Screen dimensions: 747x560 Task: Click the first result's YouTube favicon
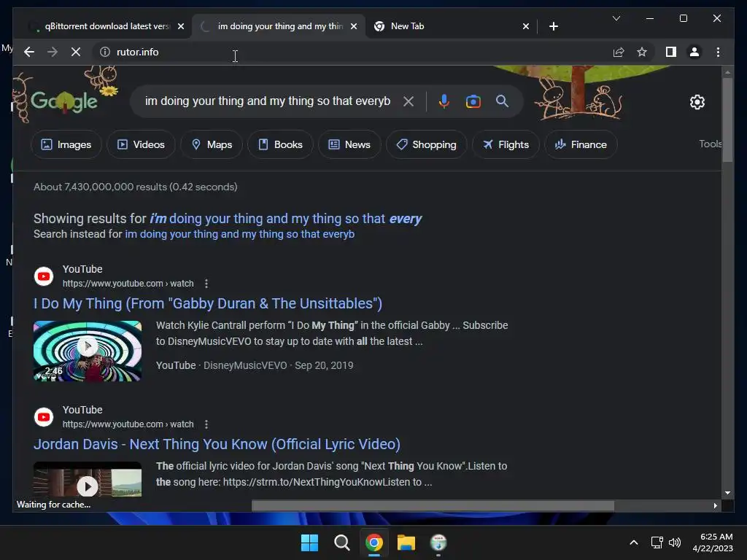pyautogui.click(x=44, y=276)
